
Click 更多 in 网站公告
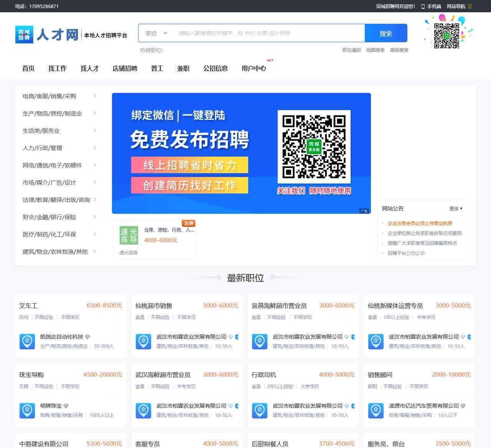coord(456,208)
